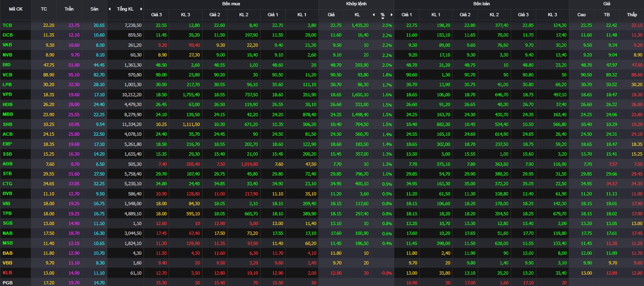Screen dimensions: 644x286
Task: Open the SSB stock symbol
Action: [7, 154]
